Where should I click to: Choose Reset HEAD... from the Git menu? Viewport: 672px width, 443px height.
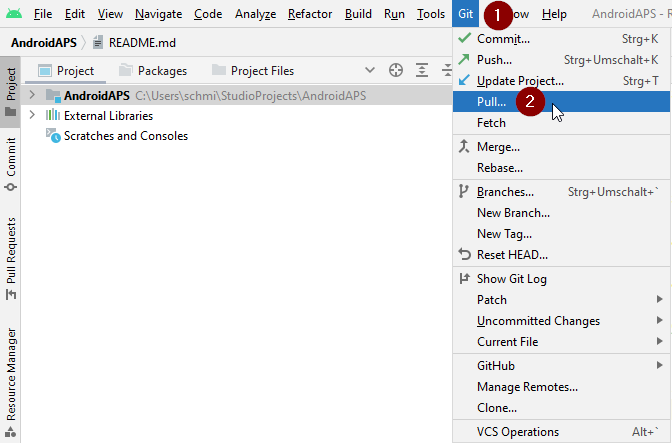[561, 255]
